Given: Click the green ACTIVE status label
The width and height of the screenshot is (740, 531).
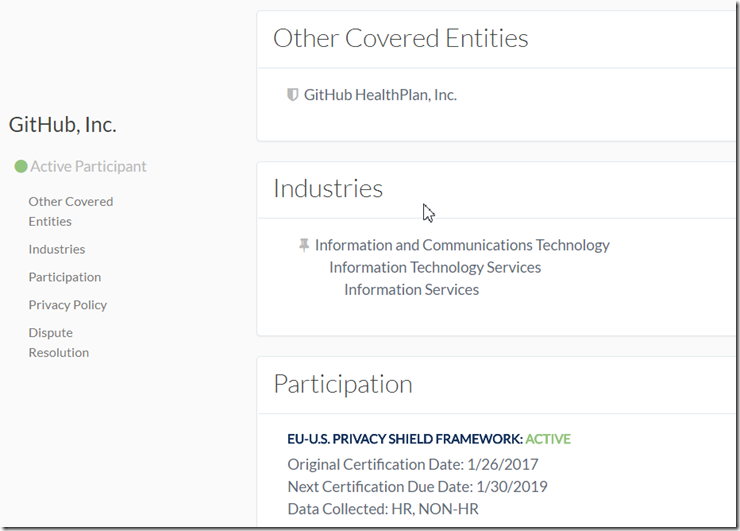Looking at the screenshot, I should point(548,439).
